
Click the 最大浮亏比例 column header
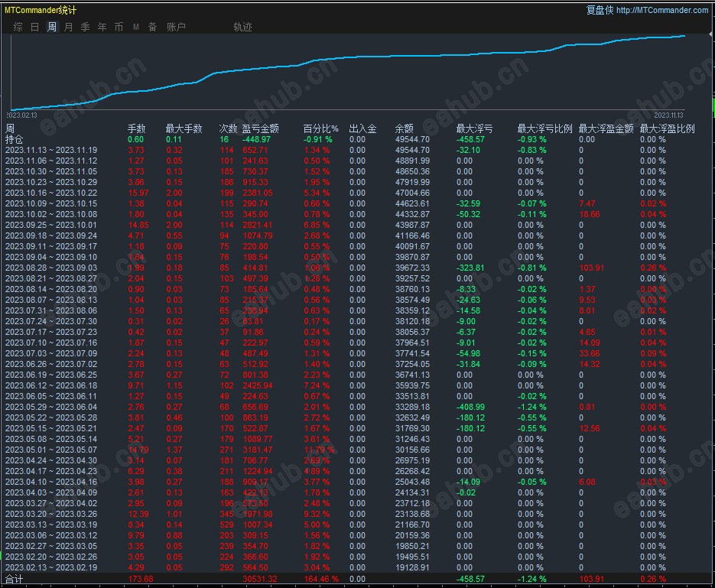(545, 128)
